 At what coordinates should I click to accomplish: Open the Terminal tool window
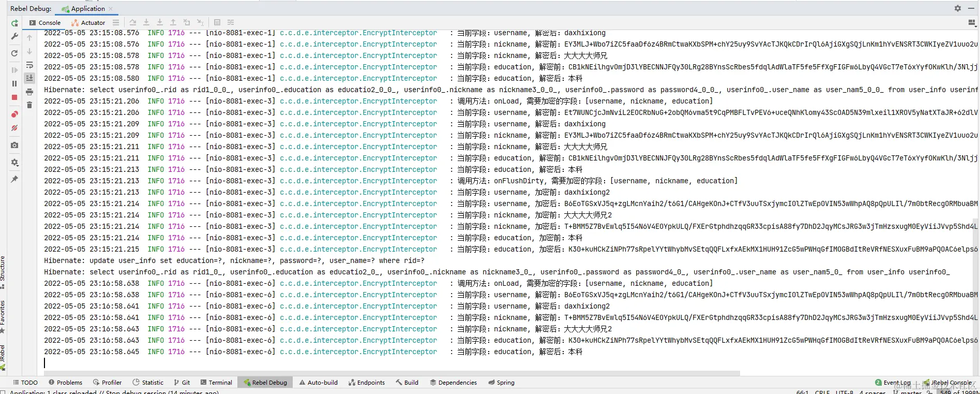216,383
